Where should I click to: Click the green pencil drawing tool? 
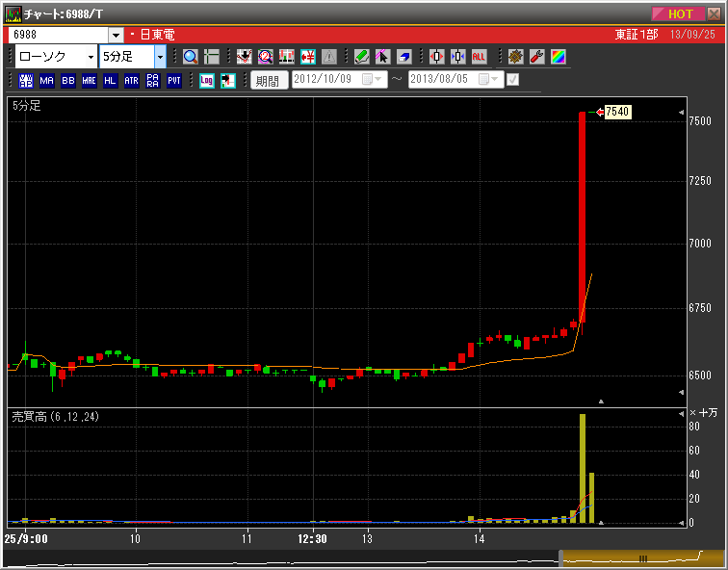pyautogui.click(x=361, y=57)
